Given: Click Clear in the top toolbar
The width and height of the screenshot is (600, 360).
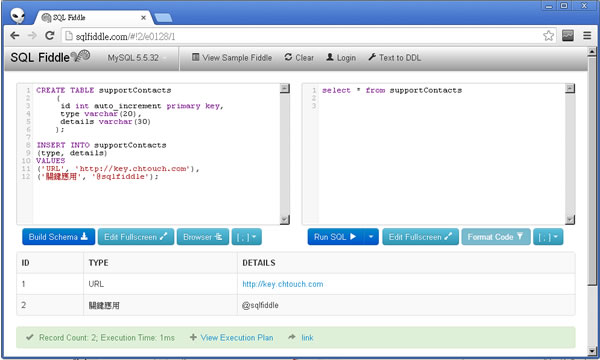Looking at the screenshot, I should (299, 58).
